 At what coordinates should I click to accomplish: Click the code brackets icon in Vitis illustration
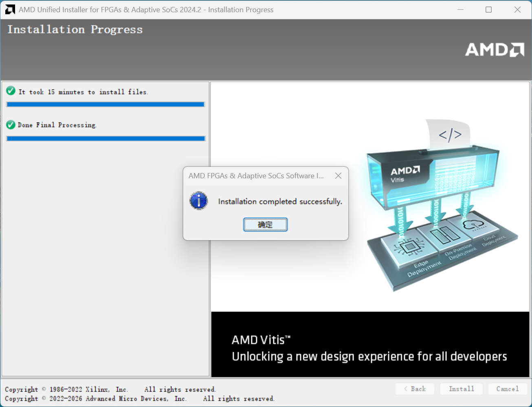(450, 135)
